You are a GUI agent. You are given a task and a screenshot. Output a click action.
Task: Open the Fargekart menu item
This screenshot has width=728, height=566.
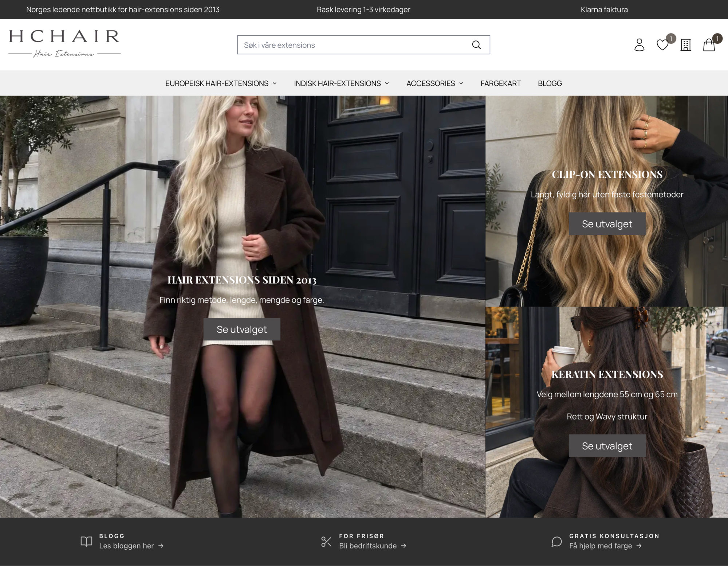point(501,83)
